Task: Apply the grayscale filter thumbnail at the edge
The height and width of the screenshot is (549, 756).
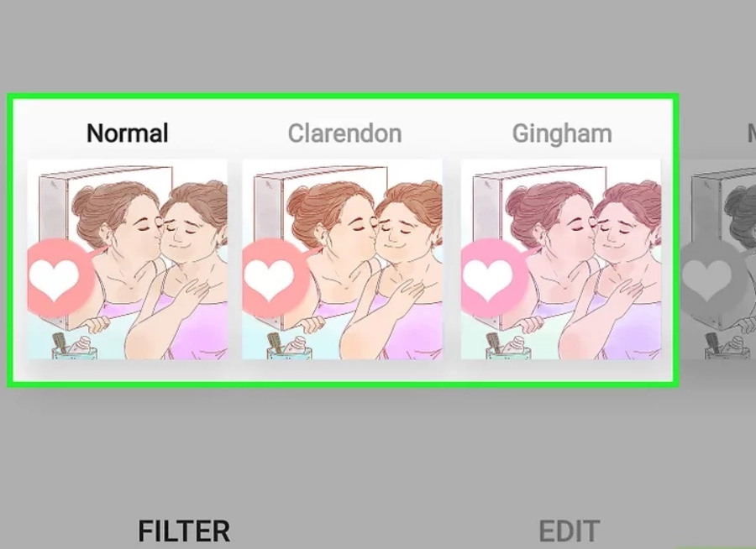Action: coord(718,259)
